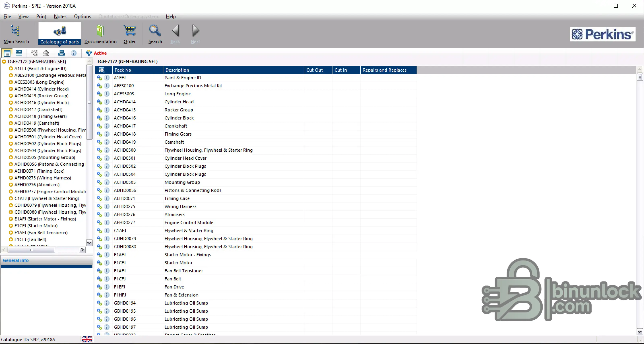Click the tree structure toolbar icon
Image resolution: width=644 pixels, height=344 pixels.
click(34, 53)
